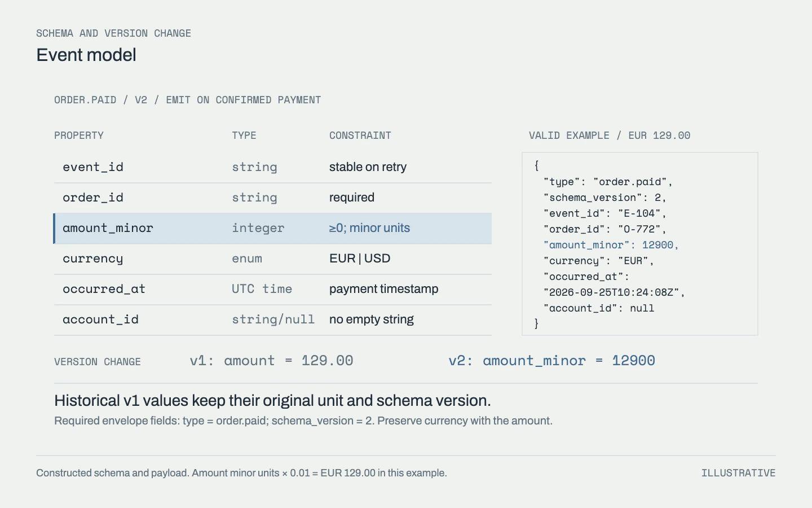Click the '≥0; minor units' constraint
This screenshot has width=812, height=508.
(x=369, y=228)
